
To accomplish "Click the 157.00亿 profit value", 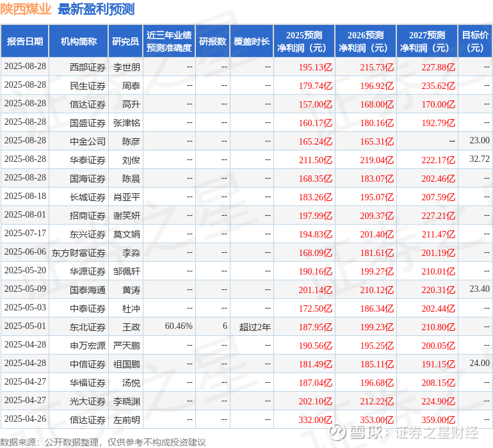I will [316, 104].
